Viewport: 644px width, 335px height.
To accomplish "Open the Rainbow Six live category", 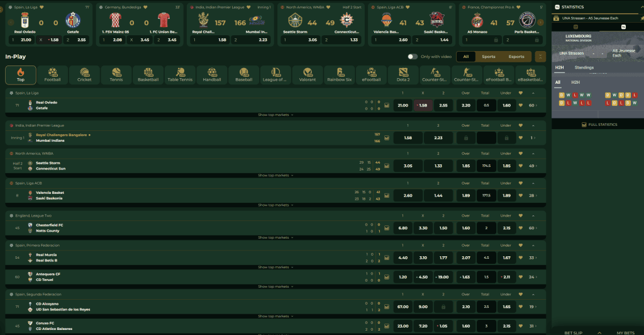I will pyautogui.click(x=339, y=75).
